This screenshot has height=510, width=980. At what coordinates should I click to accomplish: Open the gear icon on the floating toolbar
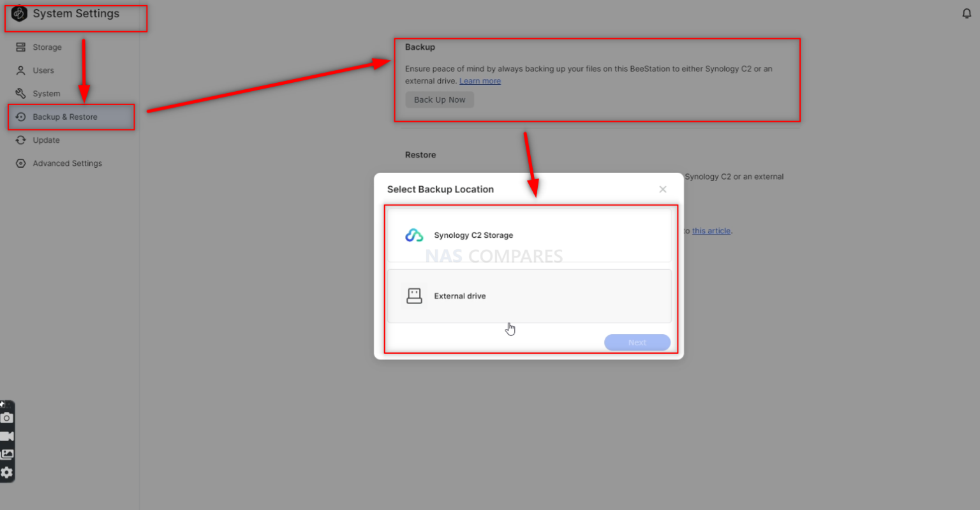point(6,472)
